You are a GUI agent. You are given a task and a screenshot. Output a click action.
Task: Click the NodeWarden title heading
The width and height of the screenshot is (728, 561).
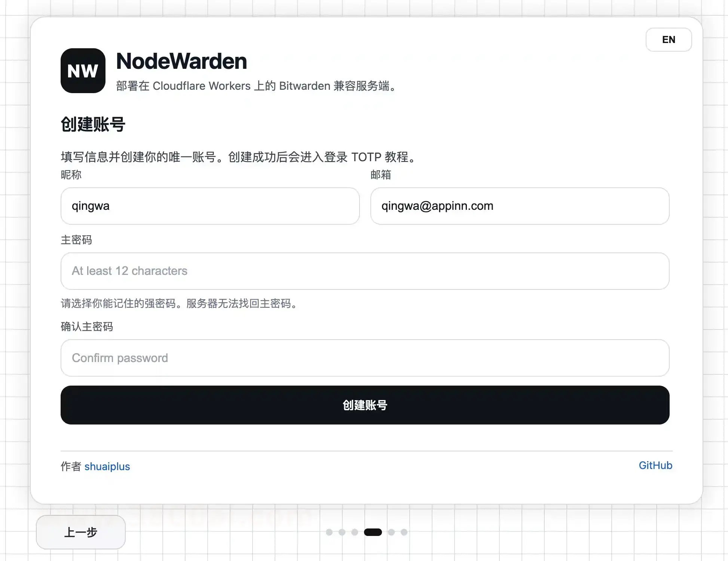[181, 61]
